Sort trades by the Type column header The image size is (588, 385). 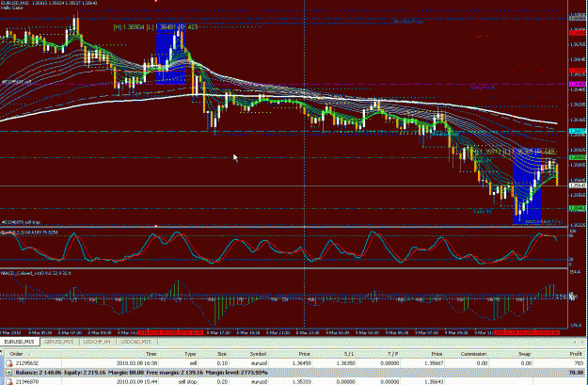coord(190,354)
